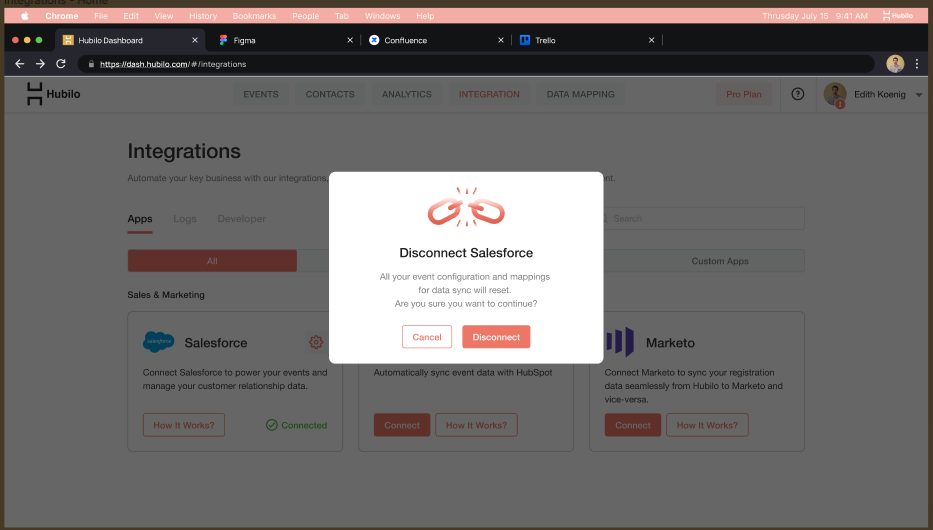Click the Salesforce Connected status
Screen dimensions: 933x530
(296, 425)
